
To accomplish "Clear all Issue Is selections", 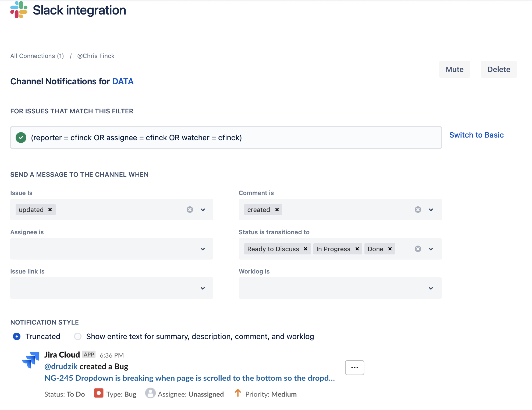I will click(x=190, y=210).
